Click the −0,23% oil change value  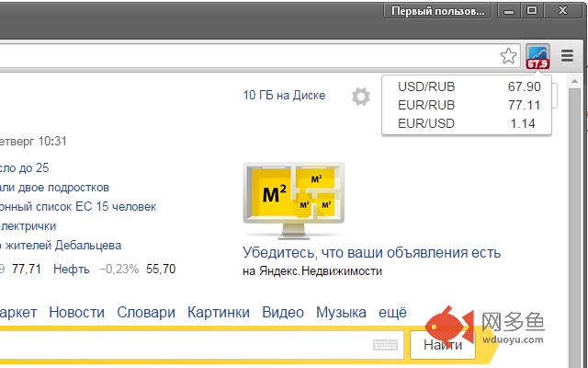click(119, 269)
